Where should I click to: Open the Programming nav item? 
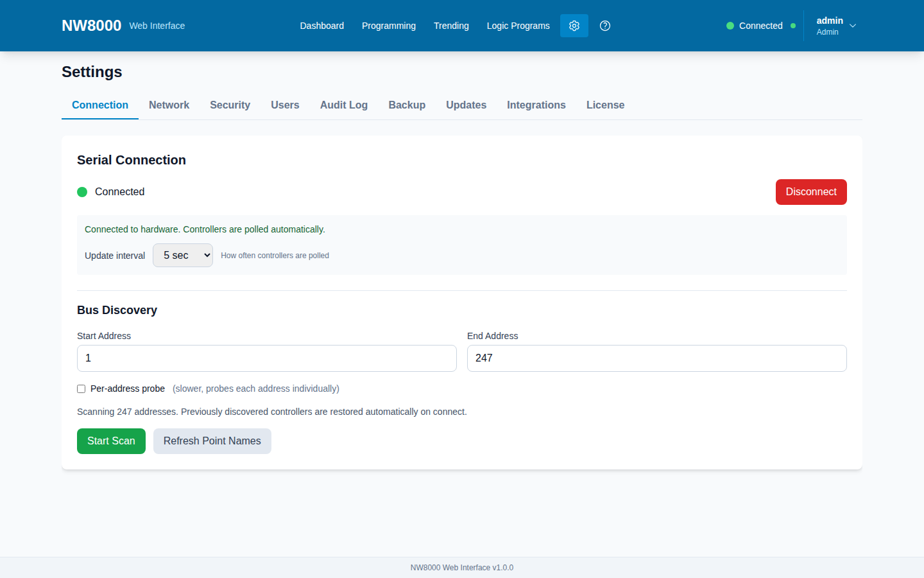pyautogui.click(x=389, y=26)
